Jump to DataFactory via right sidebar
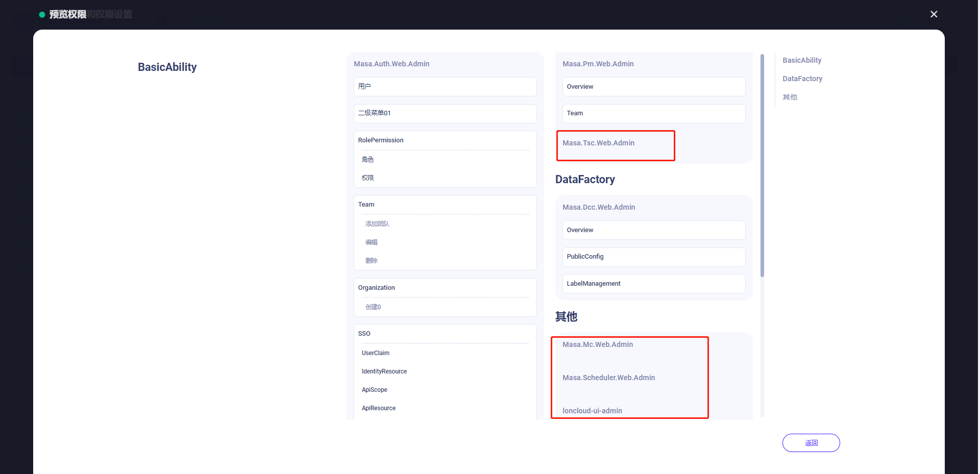The width and height of the screenshot is (980, 474). click(802, 79)
